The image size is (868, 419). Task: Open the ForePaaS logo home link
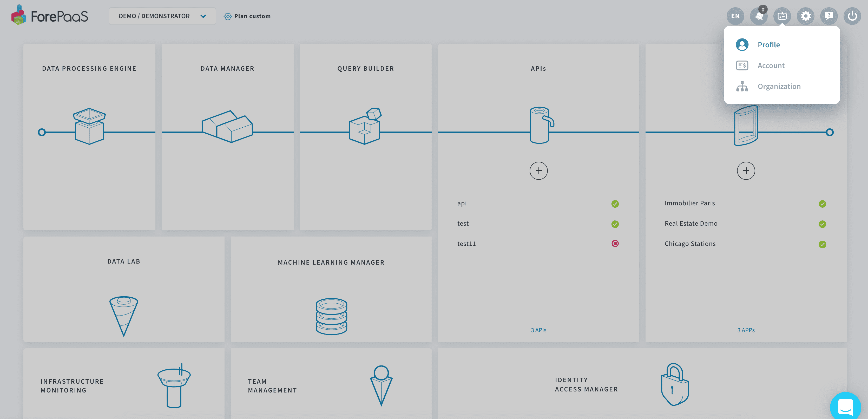pyautogui.click(x=50, y=15)
